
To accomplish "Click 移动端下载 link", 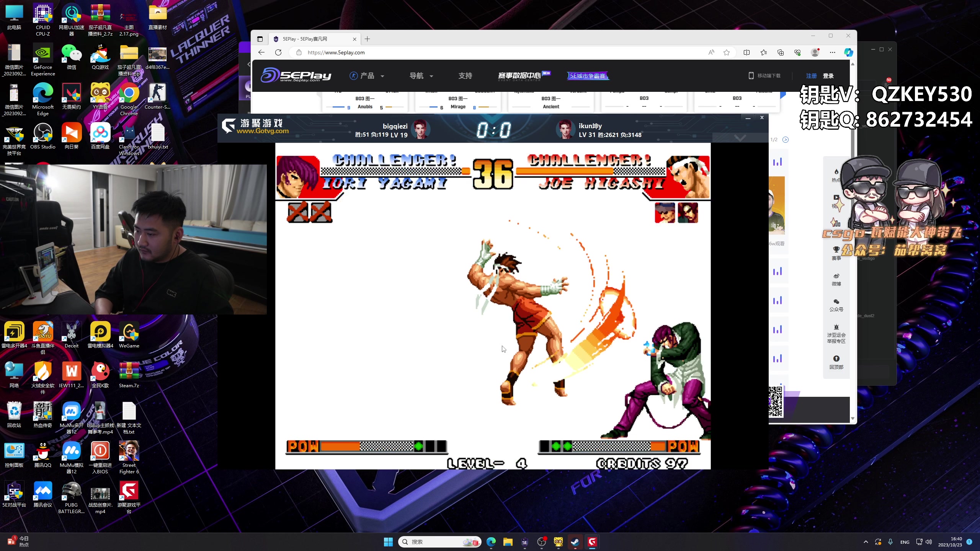I will [765, 76].
